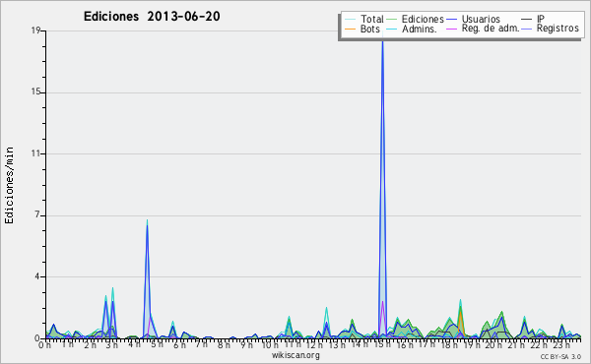Open the wikiscan.org link below chart
The width and height of the screenshot is (591, 364).
(x=295, y=355)
